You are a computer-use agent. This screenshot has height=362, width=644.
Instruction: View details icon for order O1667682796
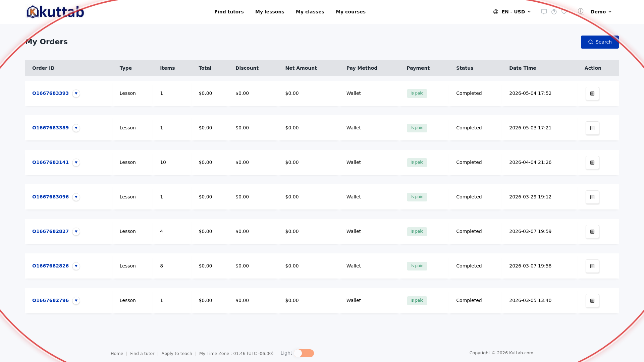tap(592, 301)
